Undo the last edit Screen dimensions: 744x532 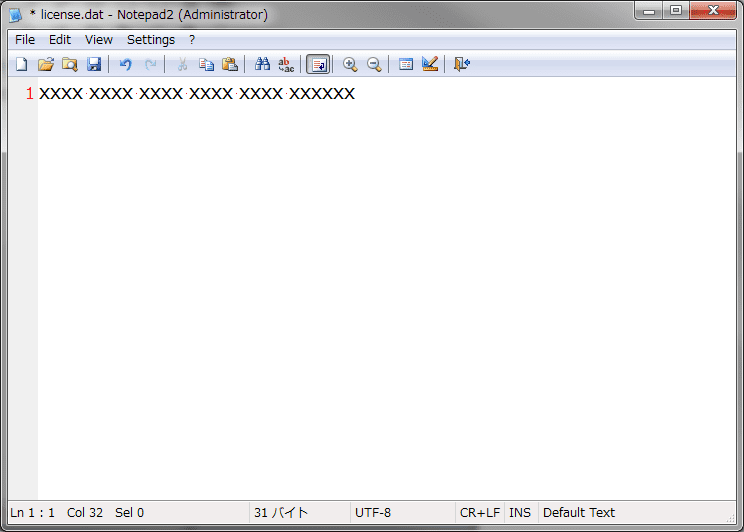pos(125,64)
